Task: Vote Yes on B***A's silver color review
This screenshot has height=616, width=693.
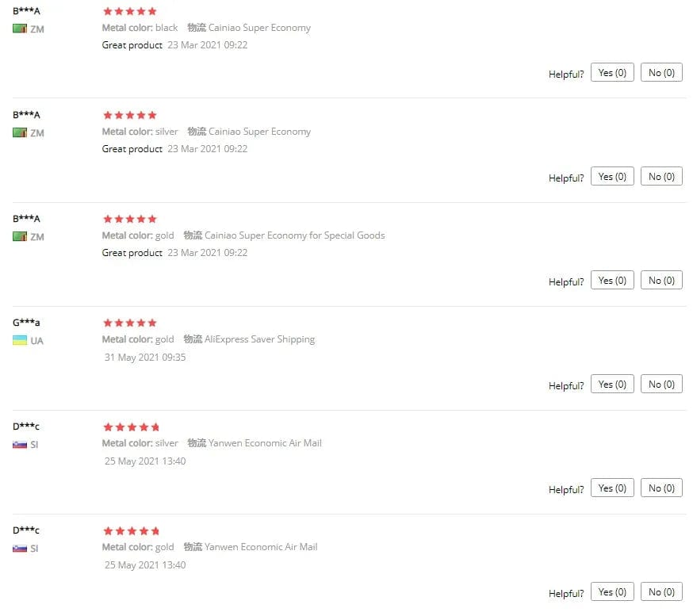Action: coord(612,177)
